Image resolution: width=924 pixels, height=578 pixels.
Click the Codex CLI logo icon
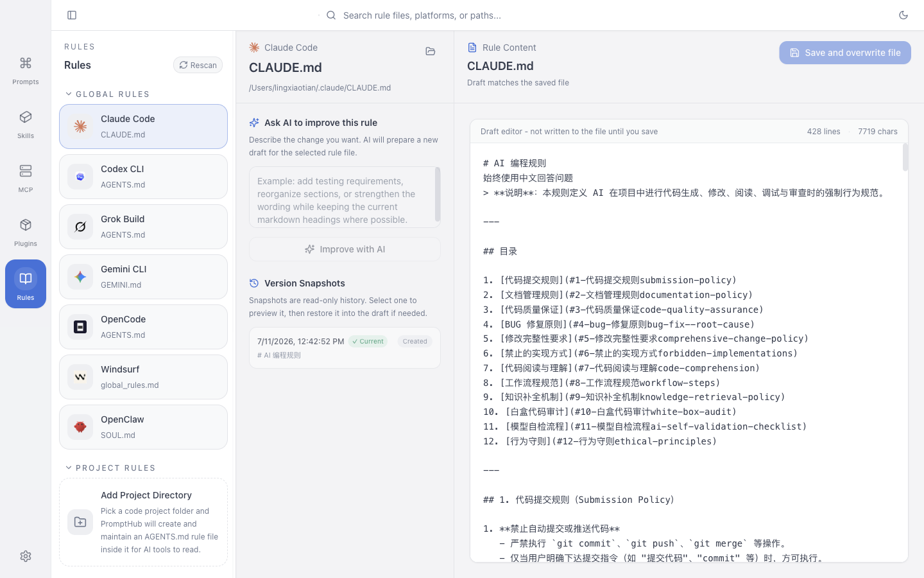point(80,177)
